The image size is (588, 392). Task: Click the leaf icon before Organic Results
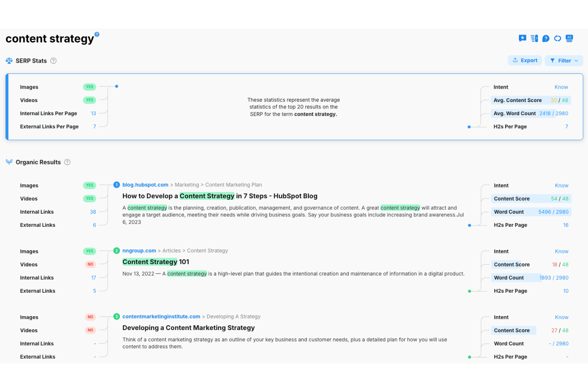coord(8,162)
